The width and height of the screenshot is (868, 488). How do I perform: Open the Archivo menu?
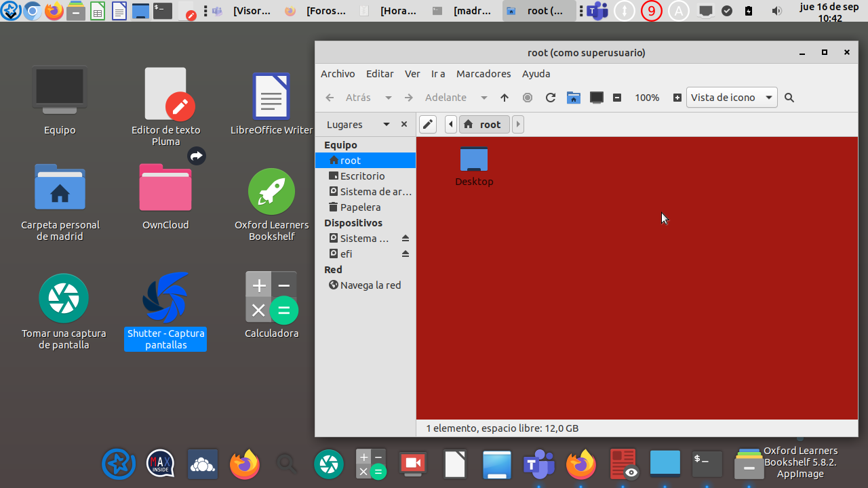(338, 74)
